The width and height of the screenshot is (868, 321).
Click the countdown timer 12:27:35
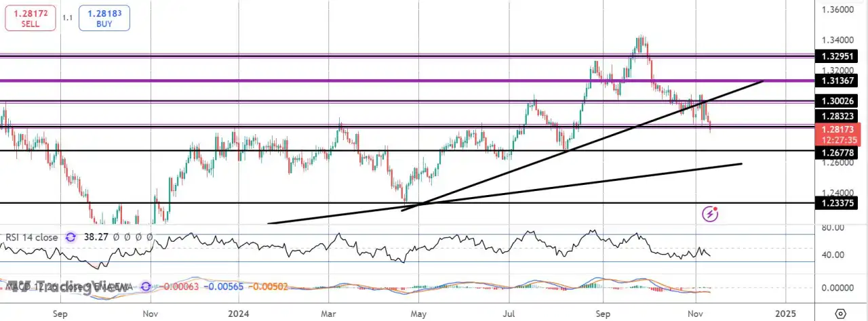[x=840, y=140]
